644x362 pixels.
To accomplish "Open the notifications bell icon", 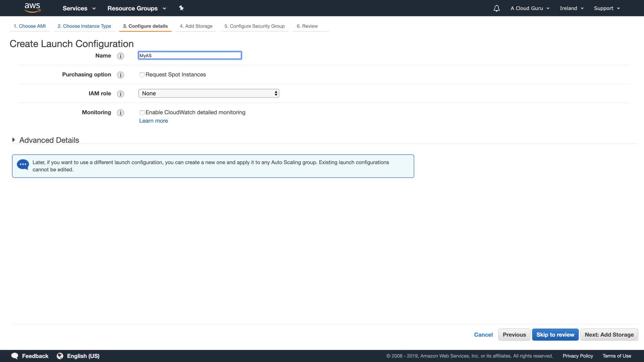I will point(496,8).
